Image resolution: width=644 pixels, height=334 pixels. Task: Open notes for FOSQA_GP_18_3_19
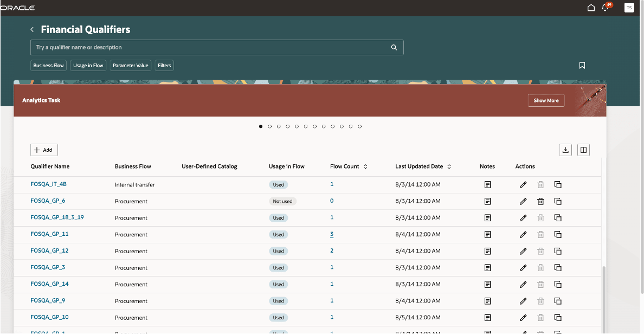coord(487,218)
